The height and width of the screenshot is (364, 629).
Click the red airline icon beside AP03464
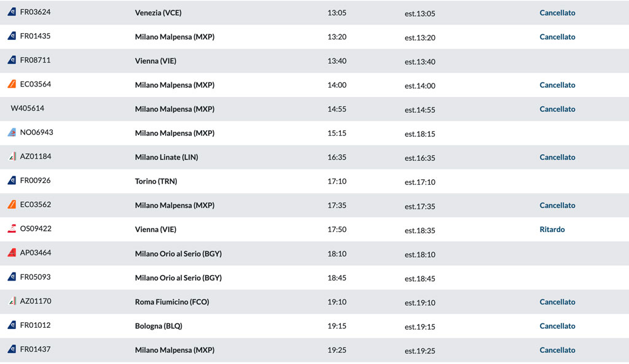click(x=12, y=252)
